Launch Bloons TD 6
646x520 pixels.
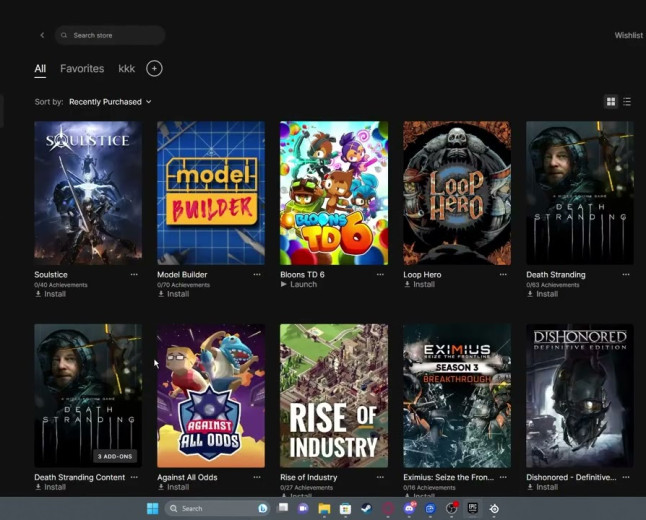[x=299, y=284]
